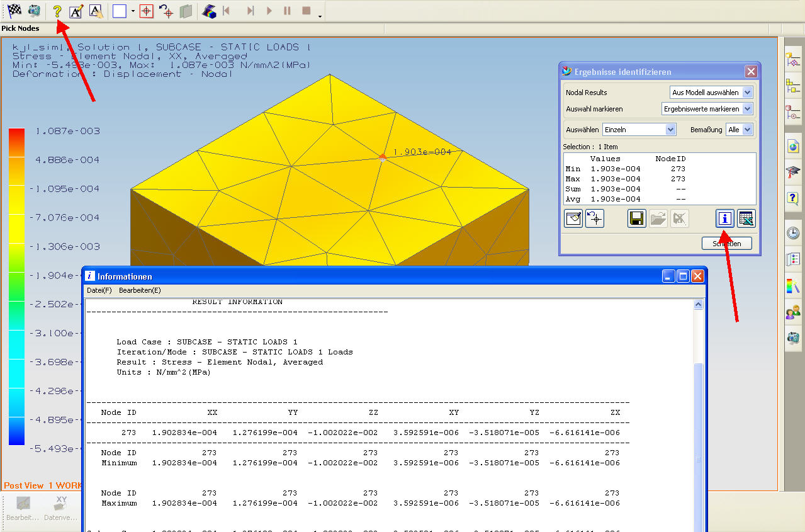Click the annotation edit 'A' pencil icon
The height and width of the screenshot is (532, 805).
pos(76,11)
